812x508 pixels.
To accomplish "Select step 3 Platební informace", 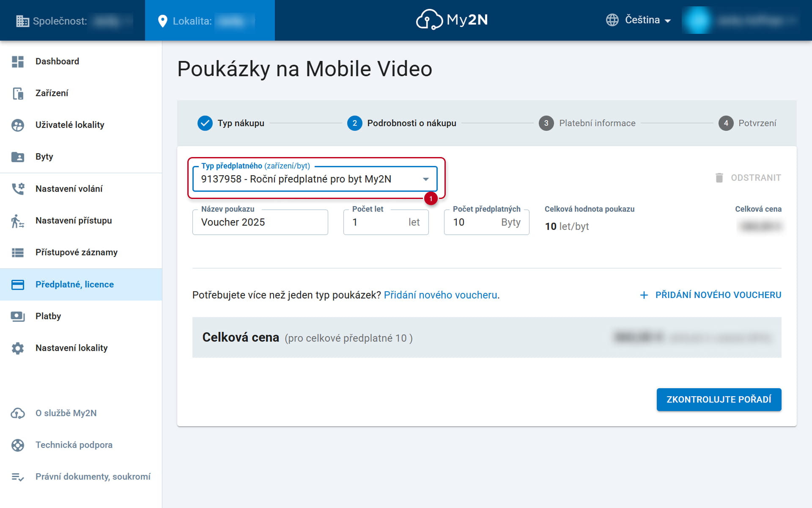I will (x=587, y=123).
